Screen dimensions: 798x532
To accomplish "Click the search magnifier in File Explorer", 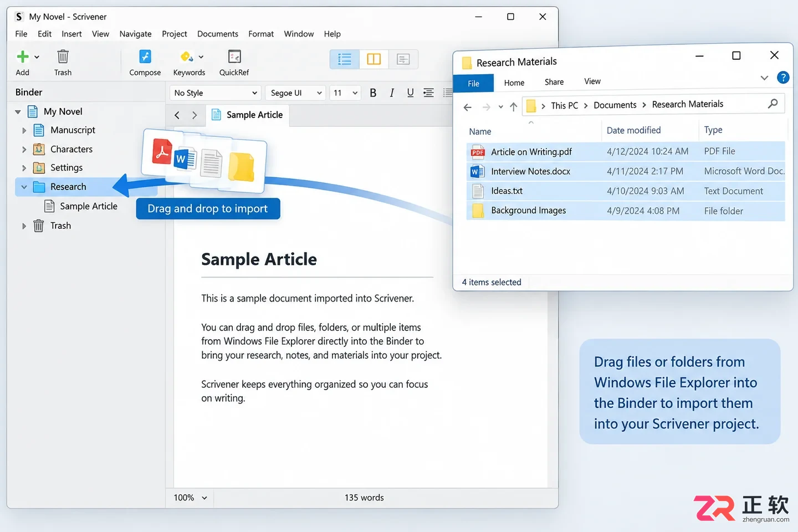I will coord(773,104).
